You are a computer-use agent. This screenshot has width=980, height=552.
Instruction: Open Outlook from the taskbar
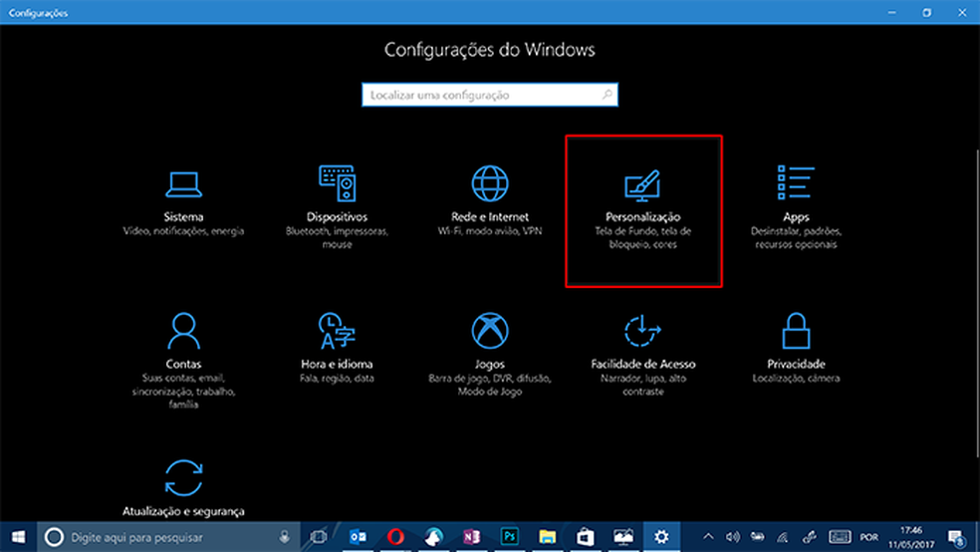359,537
